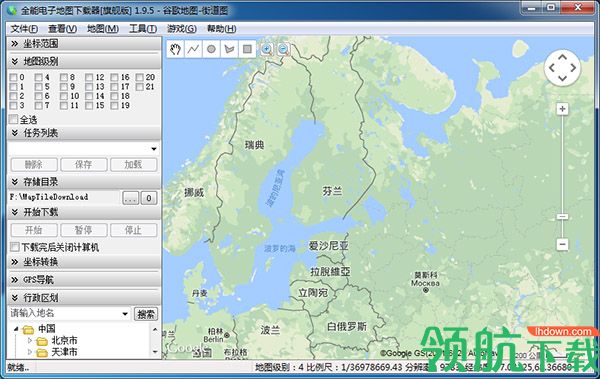Screen dimensions: 600x379
Task: Enable the 全选 select-all checkbox
Action: pos(13,119)
